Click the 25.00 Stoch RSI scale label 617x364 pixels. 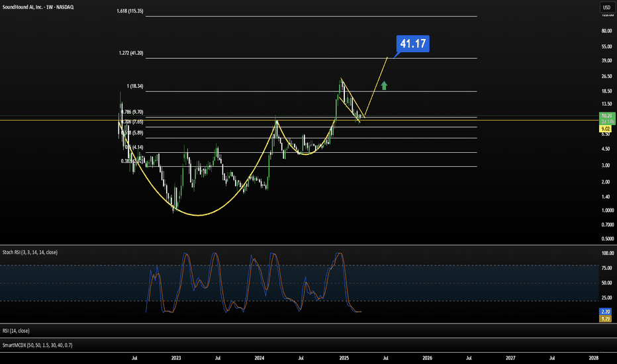607,298
